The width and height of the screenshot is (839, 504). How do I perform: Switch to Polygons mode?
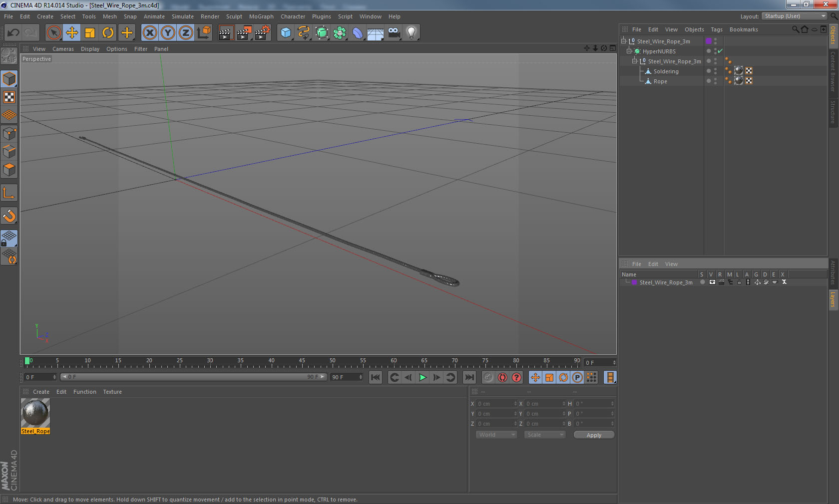[x=9, y=170]
